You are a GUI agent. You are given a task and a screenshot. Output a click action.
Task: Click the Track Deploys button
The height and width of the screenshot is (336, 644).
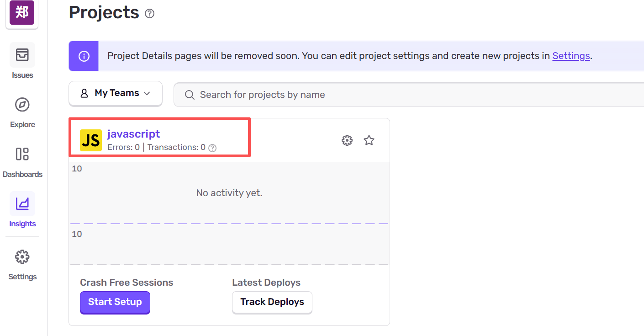point(272,302)
